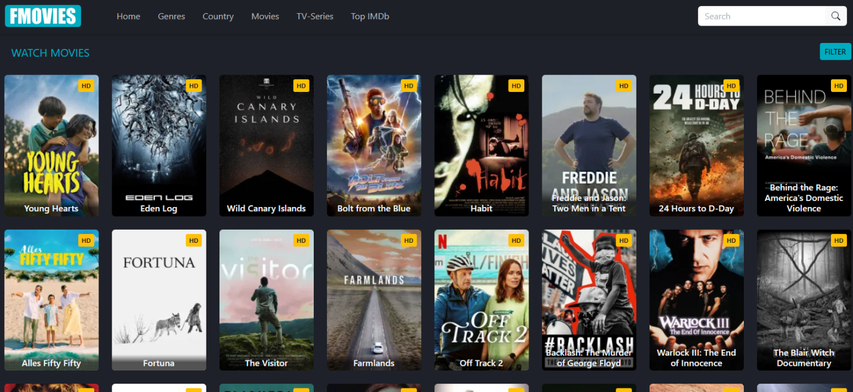Click the FILTER button

835,52
